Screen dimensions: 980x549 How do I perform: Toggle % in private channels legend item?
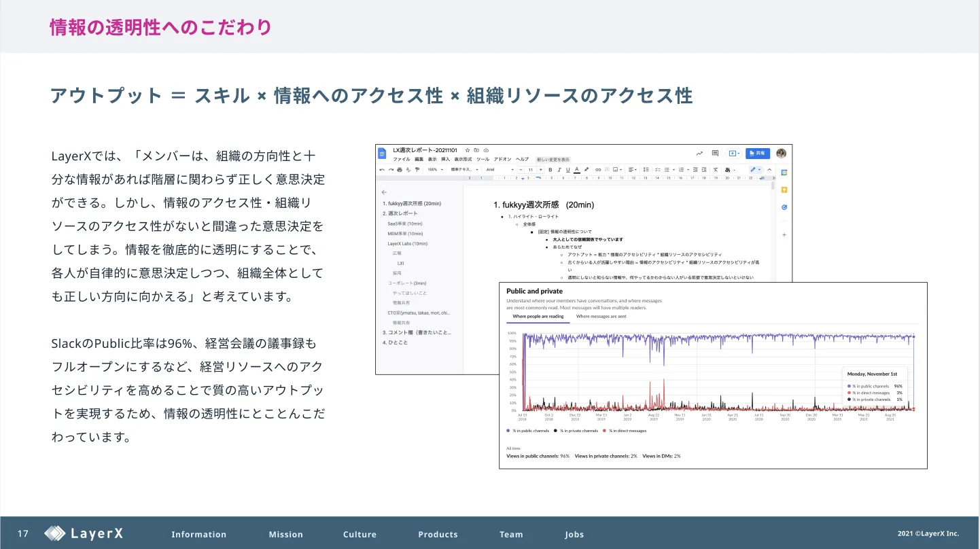click(576, 431)
